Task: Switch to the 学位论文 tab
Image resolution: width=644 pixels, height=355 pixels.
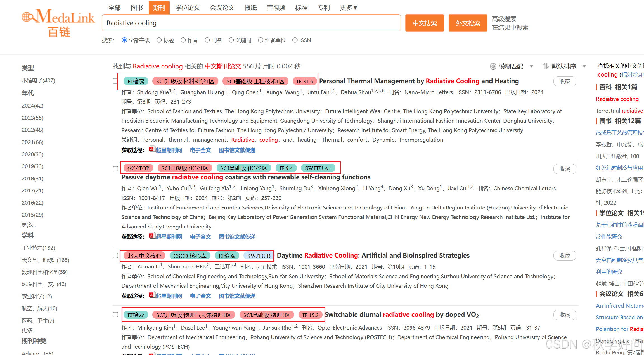Action: pyautogui.click(x=188, y=8)
